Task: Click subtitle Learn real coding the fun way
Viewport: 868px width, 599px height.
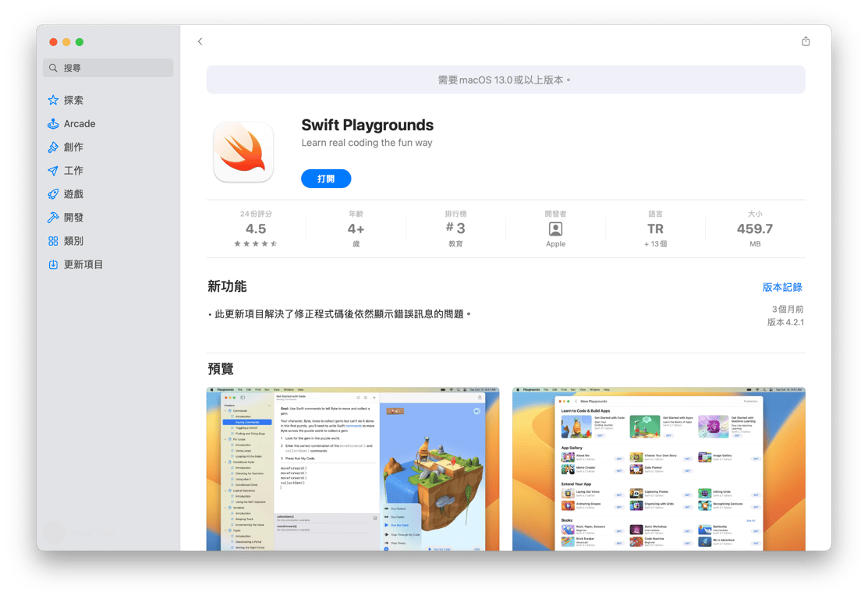Action: (367, 143)
